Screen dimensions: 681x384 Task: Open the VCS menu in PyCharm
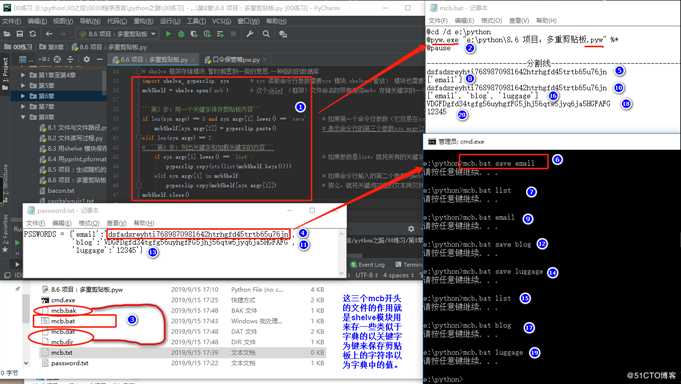(x=221, y=21)
